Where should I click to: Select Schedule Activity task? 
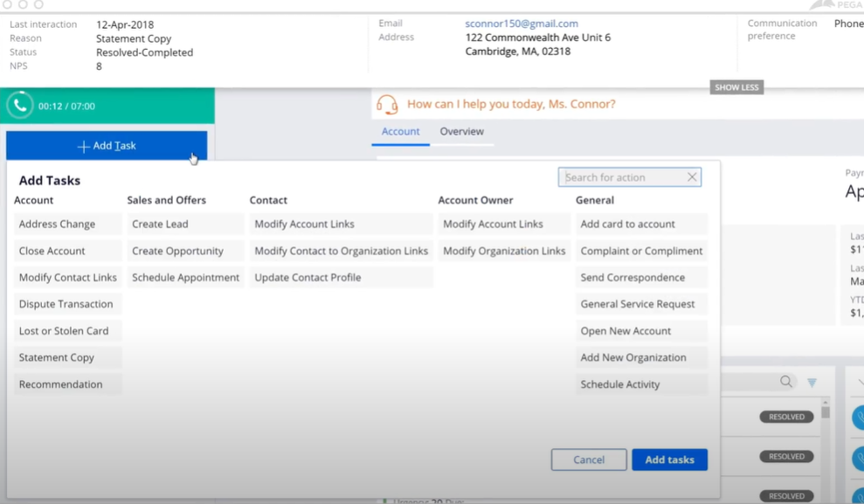[x=641, y=384]
